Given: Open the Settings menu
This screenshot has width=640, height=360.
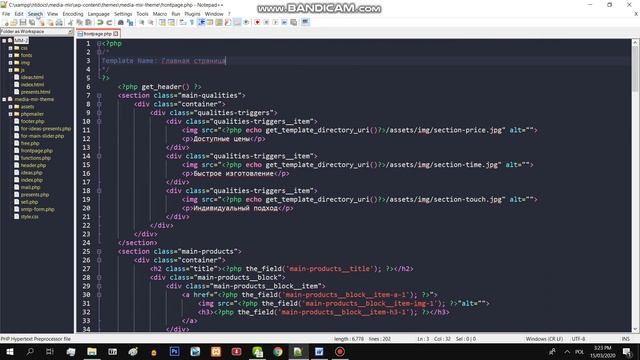Looking at the screenshot, I should pos(123,14).
